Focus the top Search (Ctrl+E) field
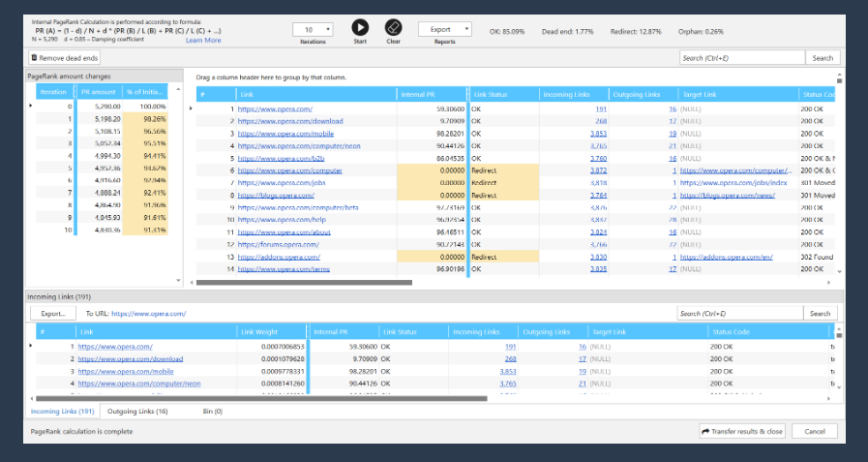The image size is (868, 462). point(742,57)
